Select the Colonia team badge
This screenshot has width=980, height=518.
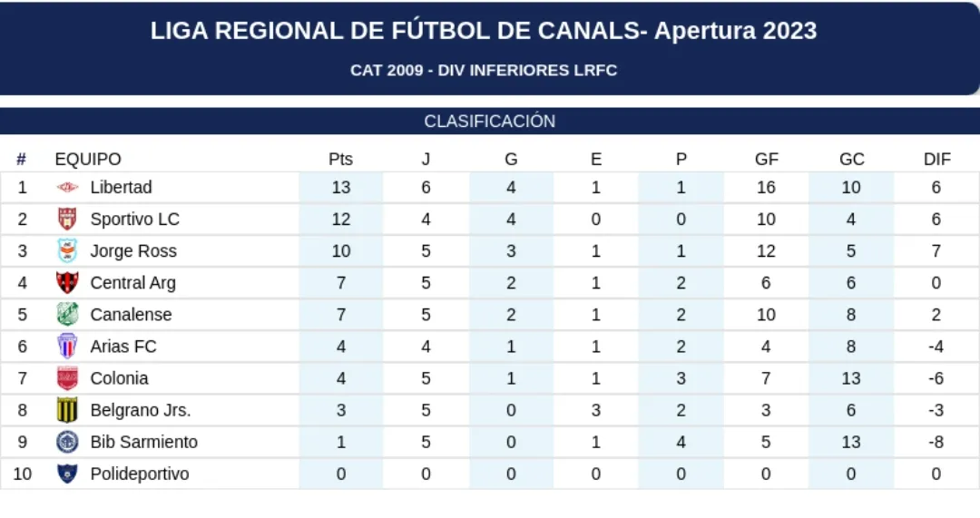pyautogui.click(x=68, y=378)
